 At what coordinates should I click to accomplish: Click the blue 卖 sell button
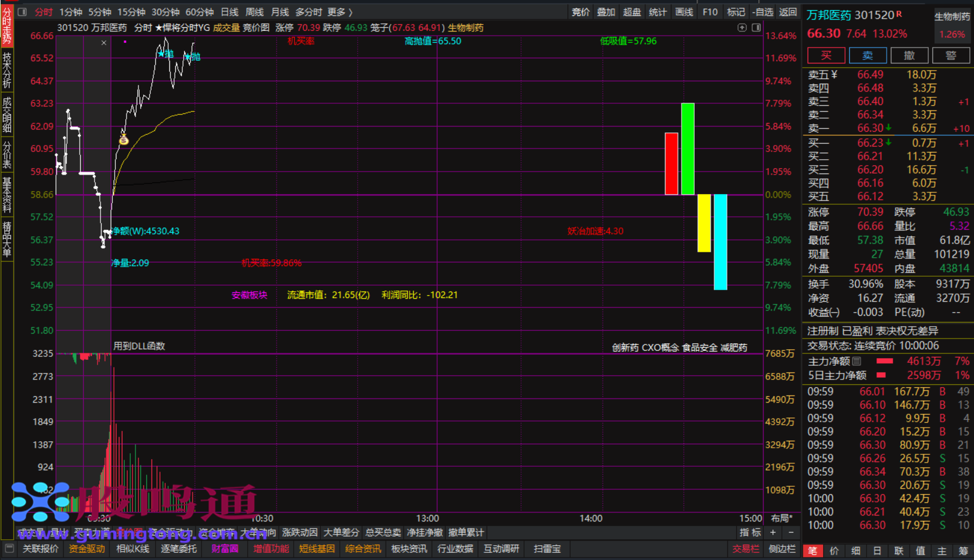click(868, 55)
